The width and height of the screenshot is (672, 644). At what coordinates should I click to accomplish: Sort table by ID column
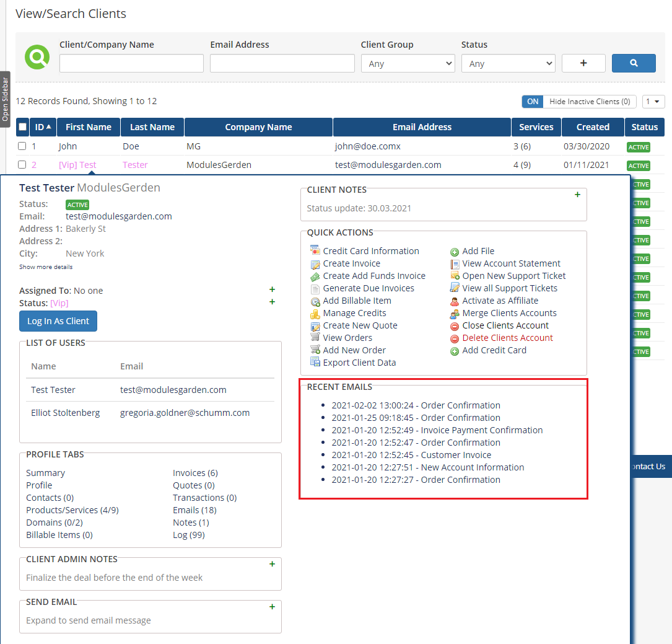pos(43,127)
